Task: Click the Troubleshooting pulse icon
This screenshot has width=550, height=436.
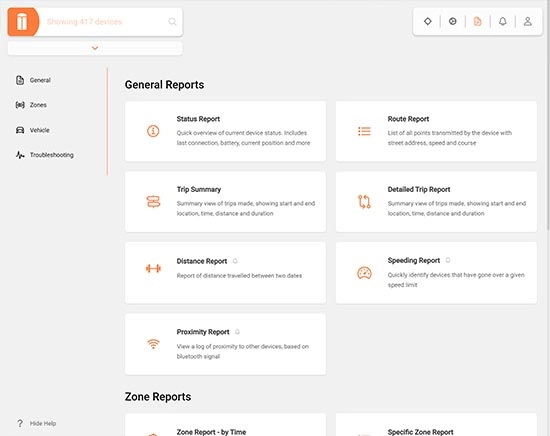Action: (20, 155)
